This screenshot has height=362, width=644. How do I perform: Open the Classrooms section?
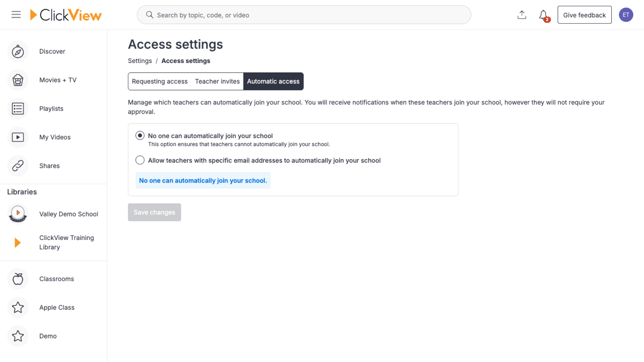click(56, 279)
